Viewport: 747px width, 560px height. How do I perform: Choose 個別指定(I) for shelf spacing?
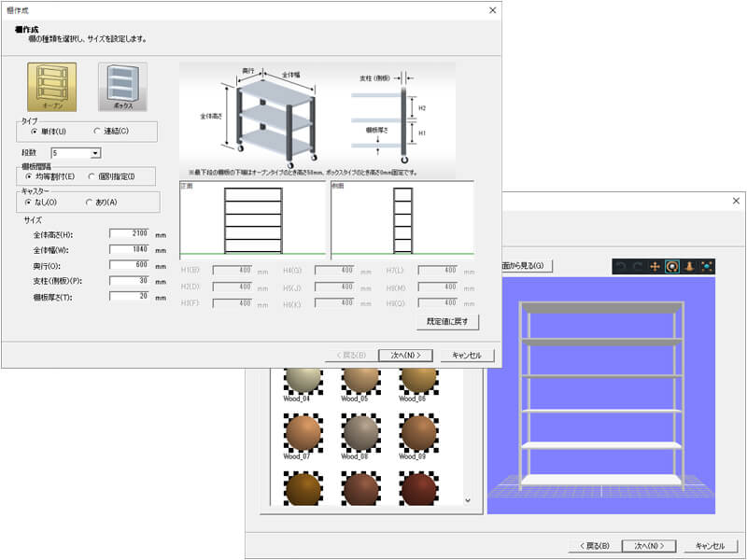91,175
